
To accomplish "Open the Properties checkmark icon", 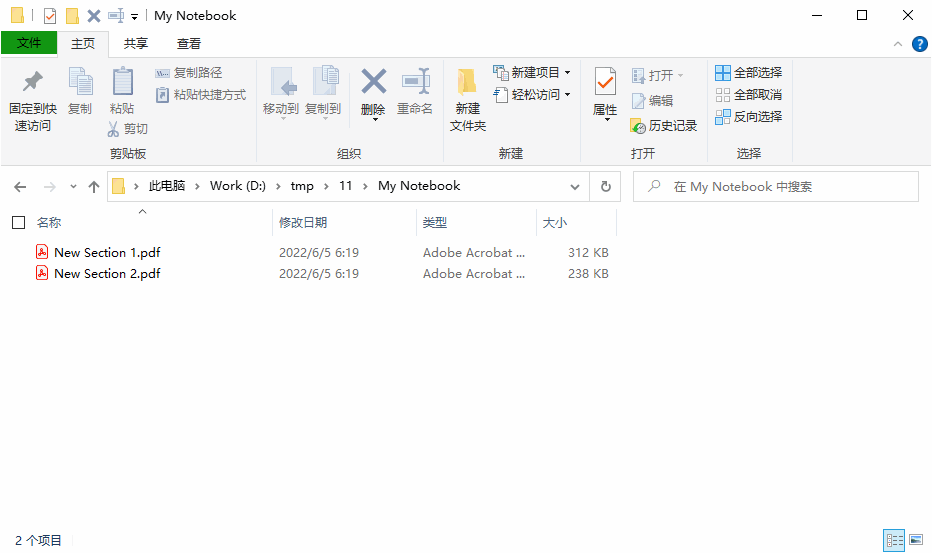I will 605,81.
